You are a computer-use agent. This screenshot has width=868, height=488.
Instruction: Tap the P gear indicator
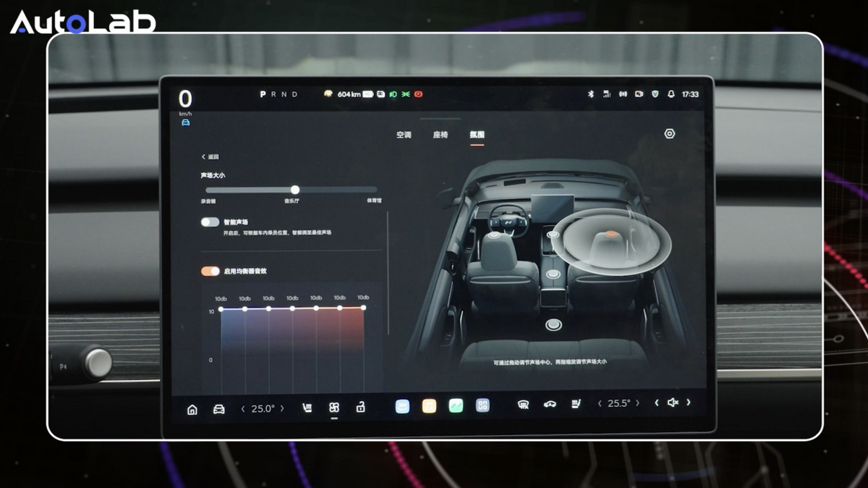point(263,94)
